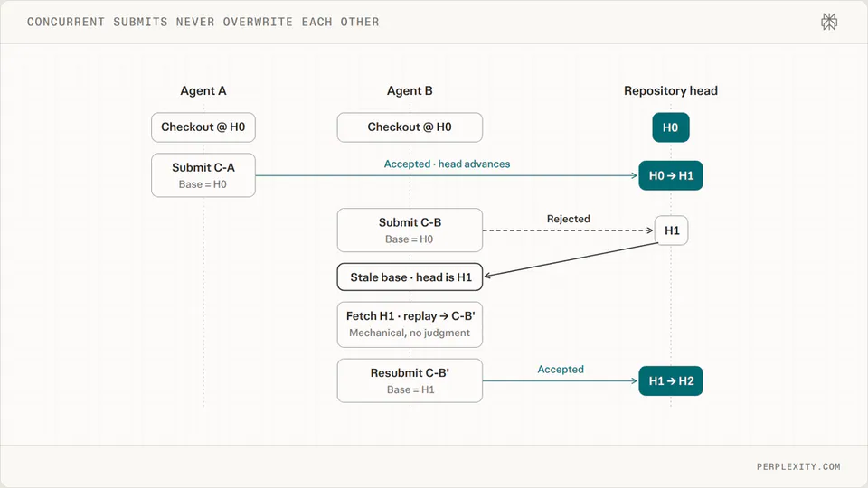Viewport: 868px width, 488px height.
Task: Click the 'Accepted · head advances' label
Action: [x=447, y=164]
